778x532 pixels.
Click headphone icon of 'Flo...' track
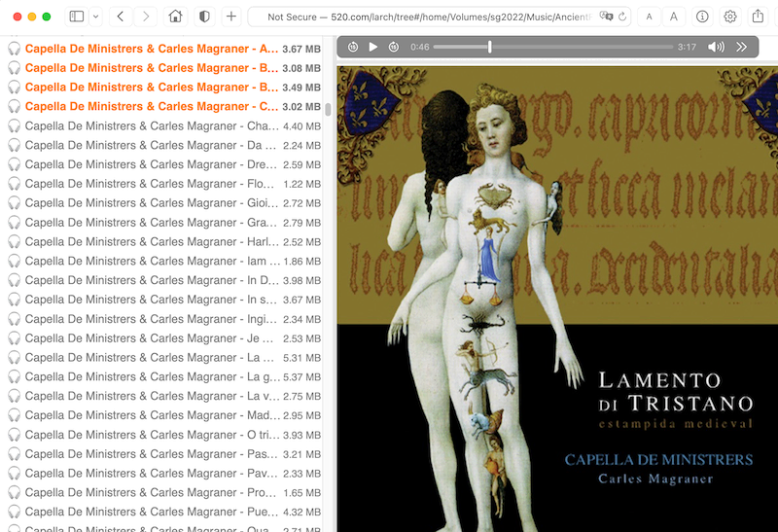pyautogui.click(x=15, y=184)
